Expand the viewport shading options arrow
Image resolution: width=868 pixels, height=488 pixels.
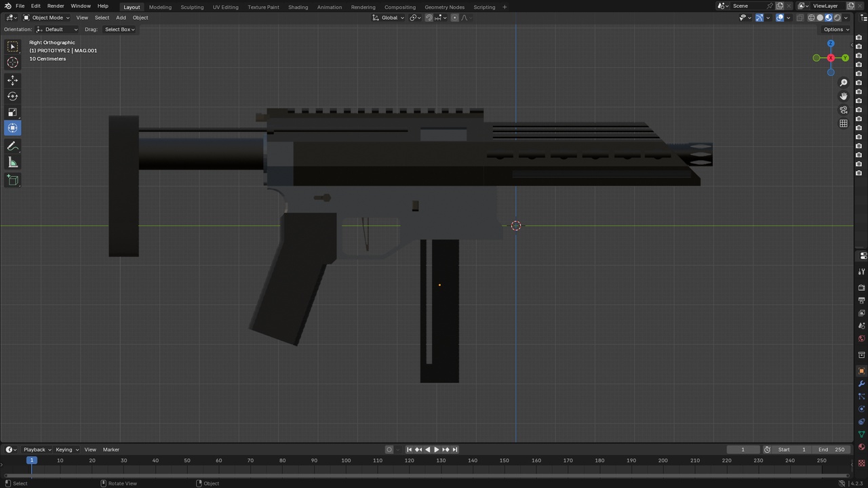click(x=846, y=18)
